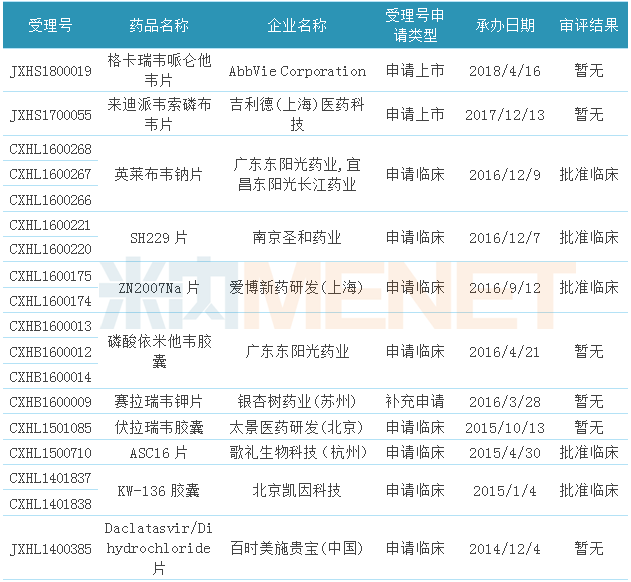Select acceptance number JXHS1800019

pos(50,71)
